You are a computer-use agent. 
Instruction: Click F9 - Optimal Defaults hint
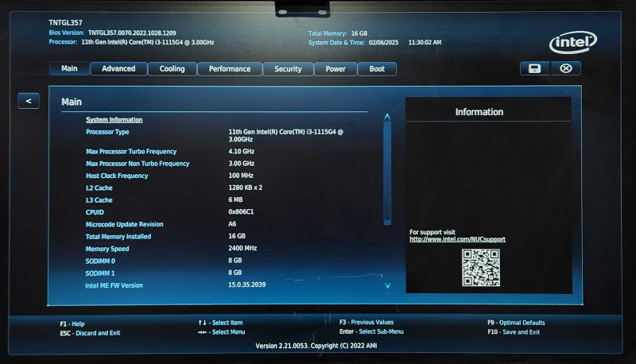click(516, 323)
